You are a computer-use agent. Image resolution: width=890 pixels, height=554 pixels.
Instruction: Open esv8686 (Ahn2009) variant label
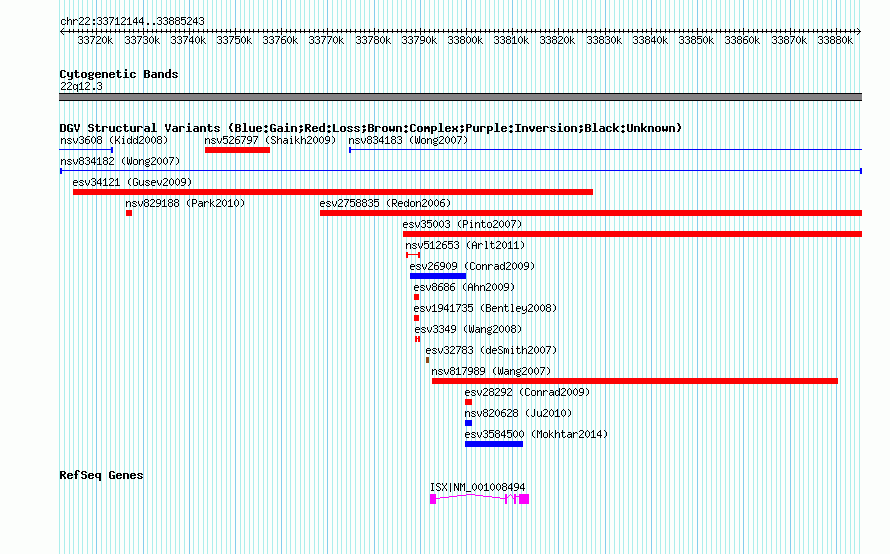[x=464, y=287]
